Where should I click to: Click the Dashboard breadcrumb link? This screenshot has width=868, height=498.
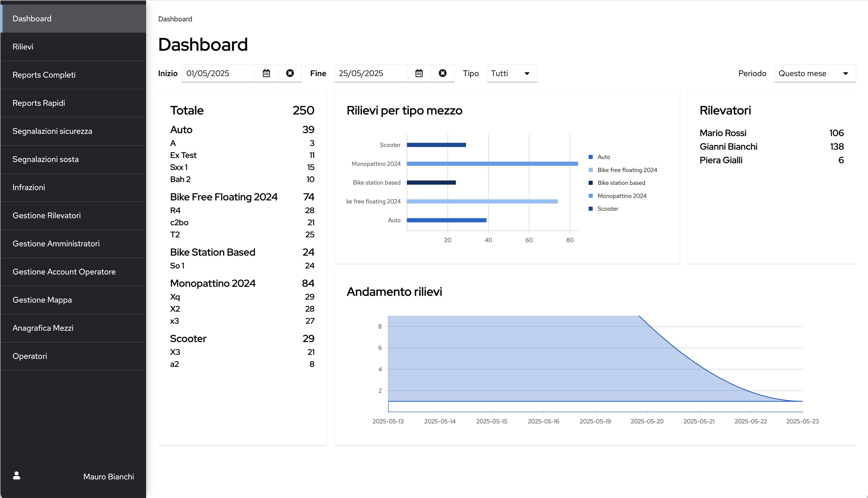175,19
